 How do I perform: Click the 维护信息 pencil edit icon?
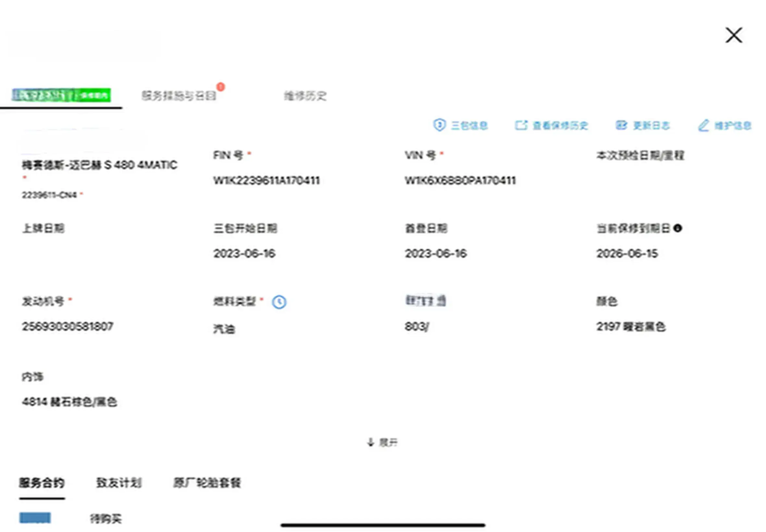703,125
